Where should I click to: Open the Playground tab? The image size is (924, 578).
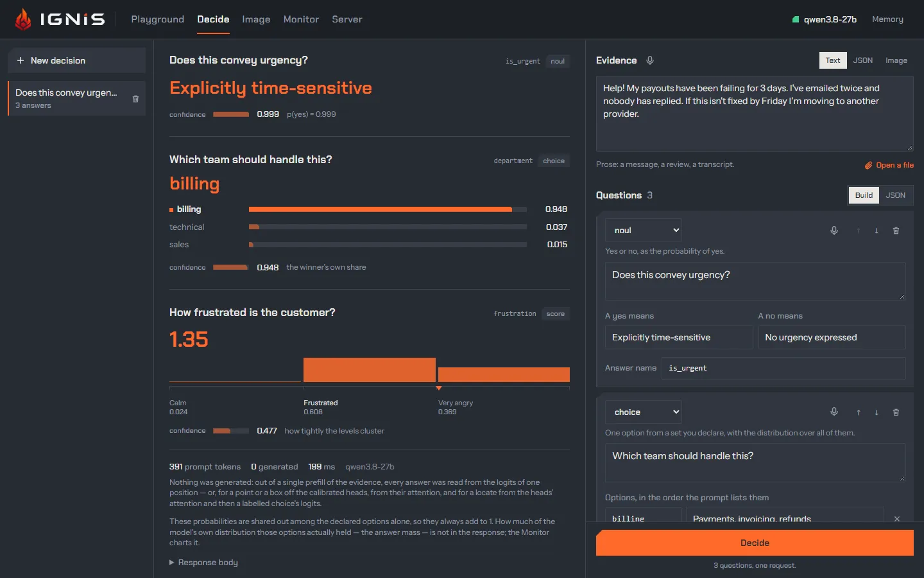158,19
